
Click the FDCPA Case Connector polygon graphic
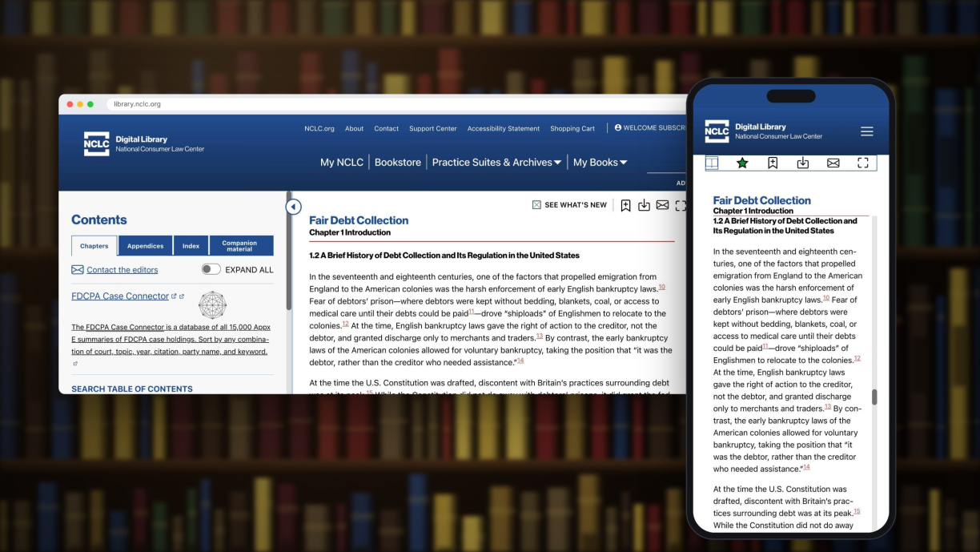pyautogui.click(x=212, y=304)
